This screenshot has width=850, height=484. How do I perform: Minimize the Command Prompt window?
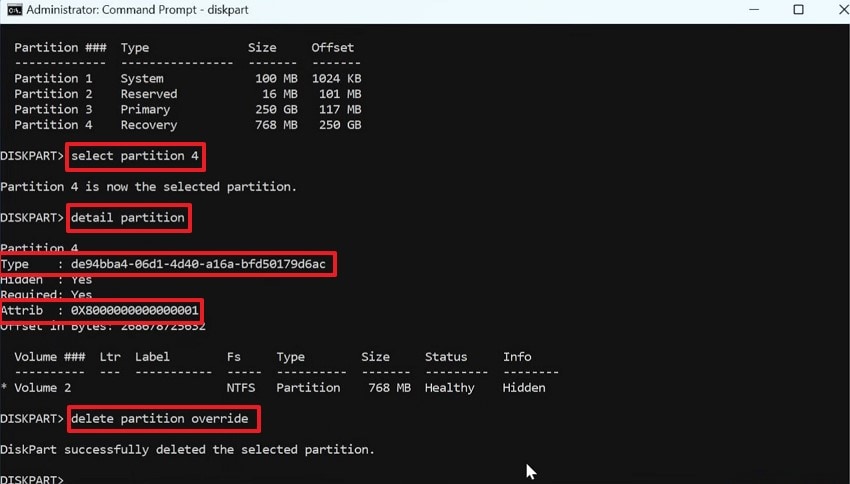pos(754,10)
